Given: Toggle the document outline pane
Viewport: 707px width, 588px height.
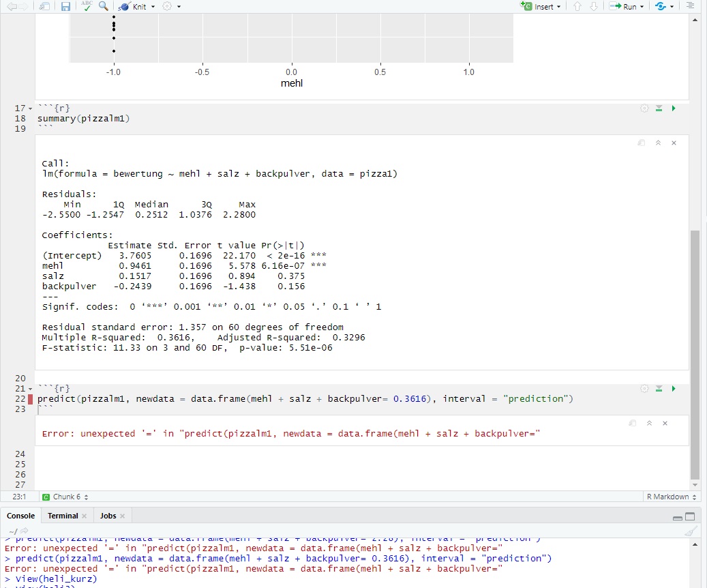Looking at the screenshot, I should click(691, 6).
